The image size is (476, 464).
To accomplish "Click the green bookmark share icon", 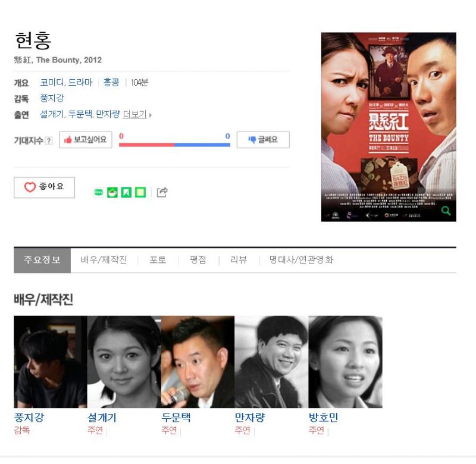I will pos(126,193).
